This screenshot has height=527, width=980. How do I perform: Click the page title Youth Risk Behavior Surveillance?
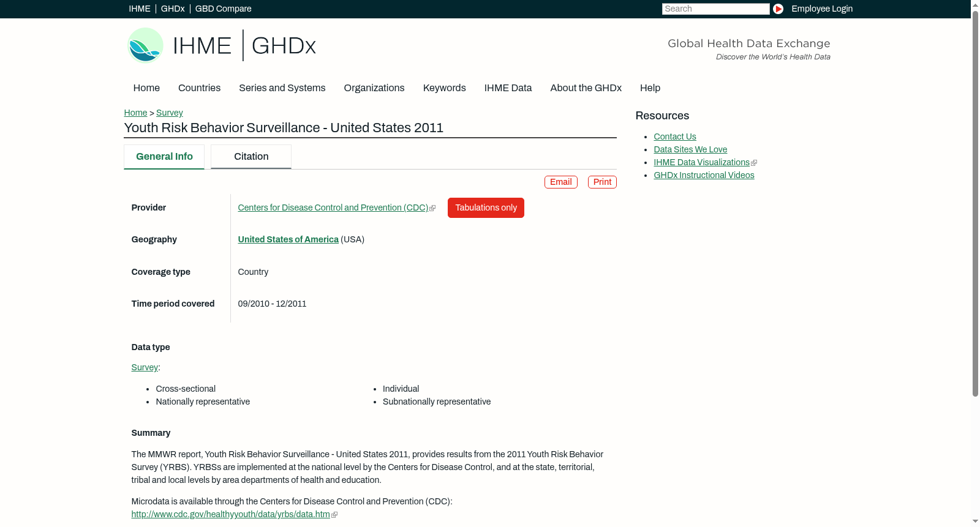click(284, 127)
